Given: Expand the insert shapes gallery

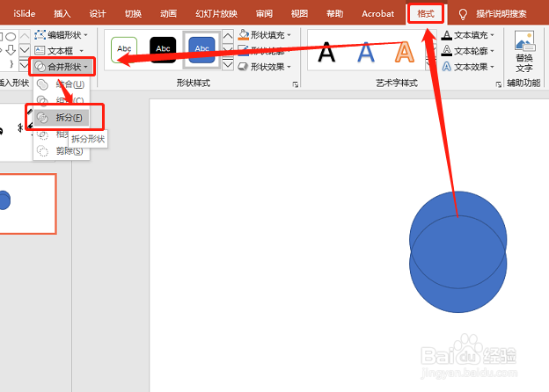Looking at the screenshot, I should point(24,65).
